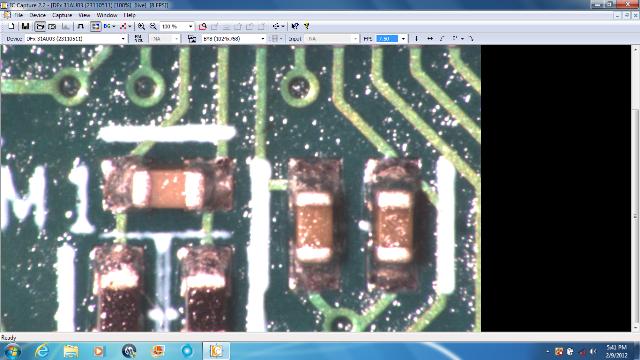Open the Device selection combo box
This screenshot has width=640, height=360.
[76, 39]
